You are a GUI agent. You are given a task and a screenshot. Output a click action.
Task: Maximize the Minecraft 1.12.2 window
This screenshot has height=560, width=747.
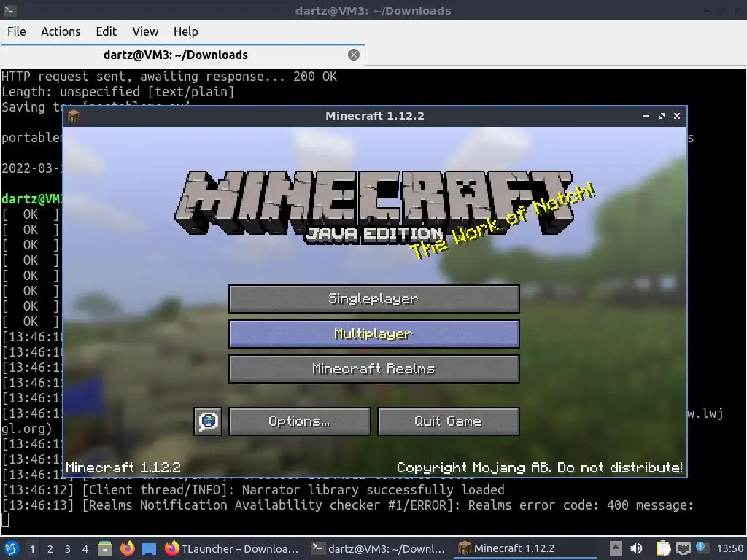click(x=661, y=116)
